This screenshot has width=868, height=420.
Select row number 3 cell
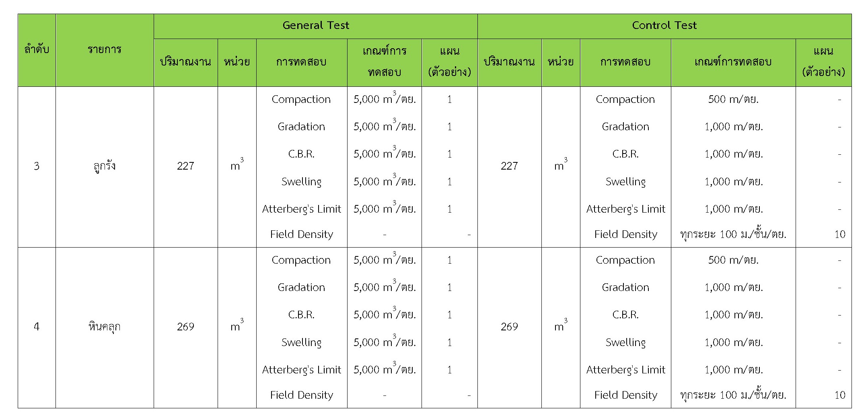tap(37, 166)
